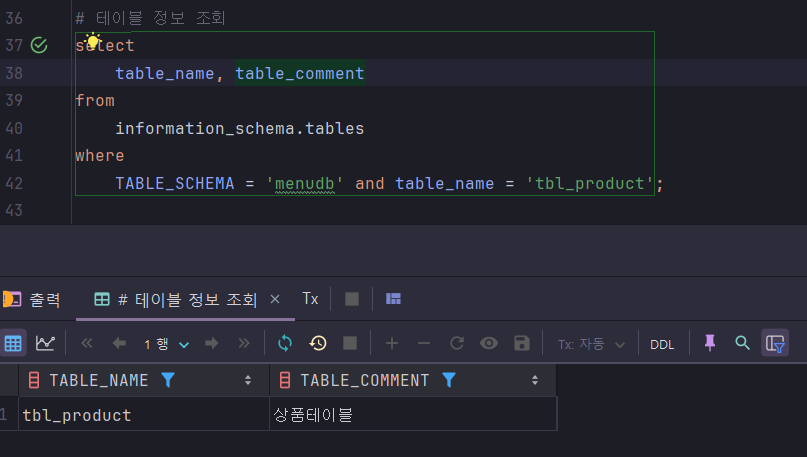Screen dimensions: 807x457
Task: Open the 출력 output tab
Action: (x=32, y=300)
